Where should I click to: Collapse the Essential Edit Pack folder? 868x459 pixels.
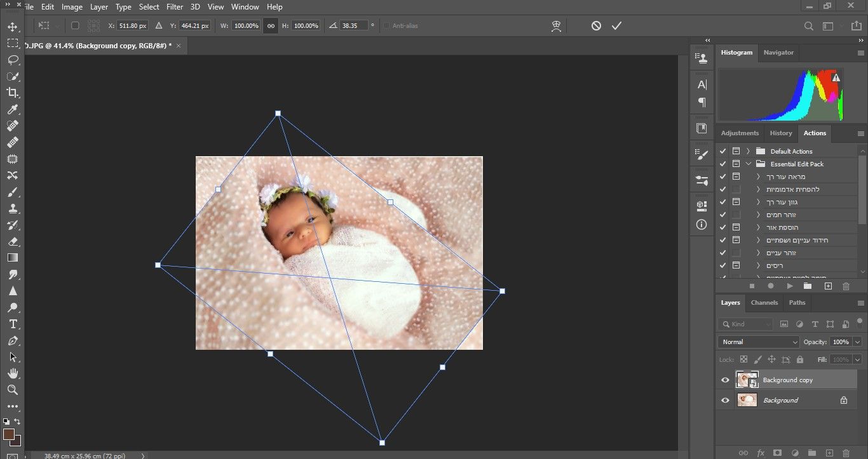coord(748,164)
